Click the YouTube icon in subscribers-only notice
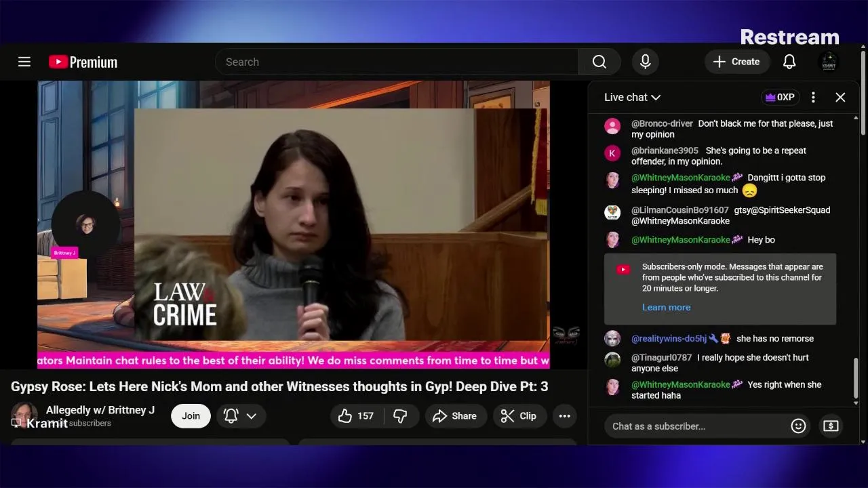The image size is (868, 488). (623, 270)
